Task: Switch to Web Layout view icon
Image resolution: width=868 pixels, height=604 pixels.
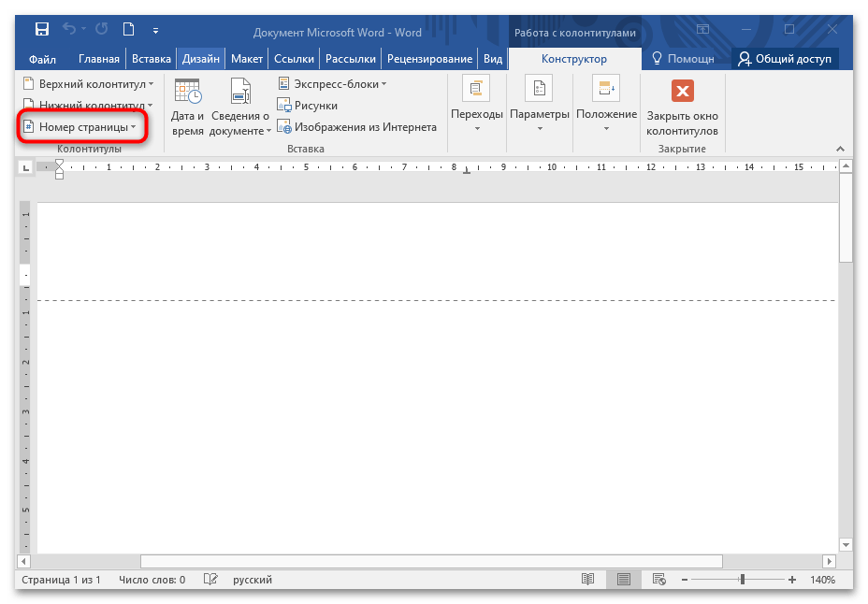Action: [658, 580]
